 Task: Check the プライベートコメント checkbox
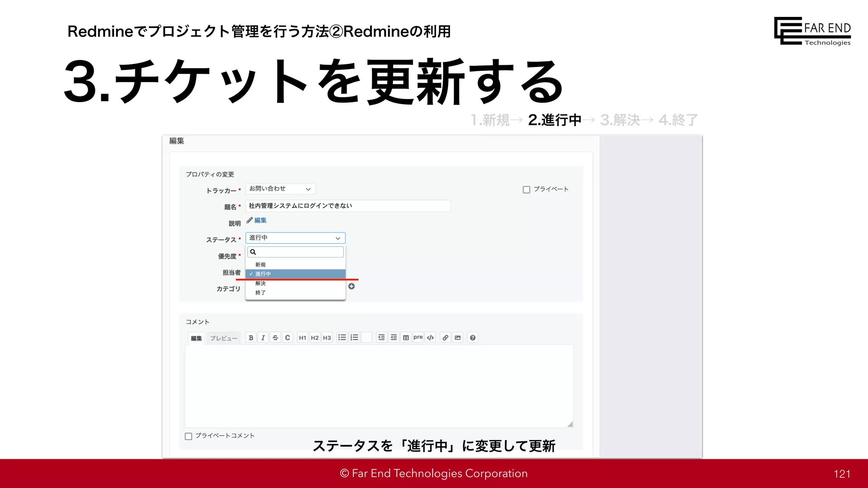pos(189,436)
